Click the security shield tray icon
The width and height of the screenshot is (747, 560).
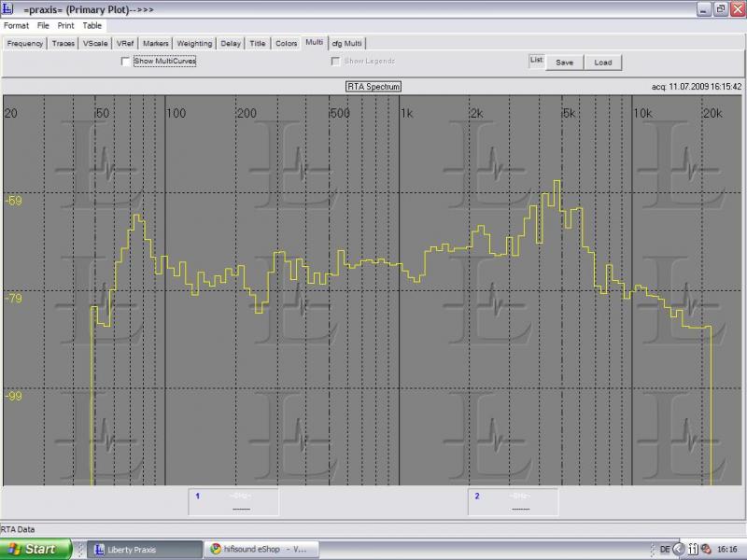click(x=706, y=550)
